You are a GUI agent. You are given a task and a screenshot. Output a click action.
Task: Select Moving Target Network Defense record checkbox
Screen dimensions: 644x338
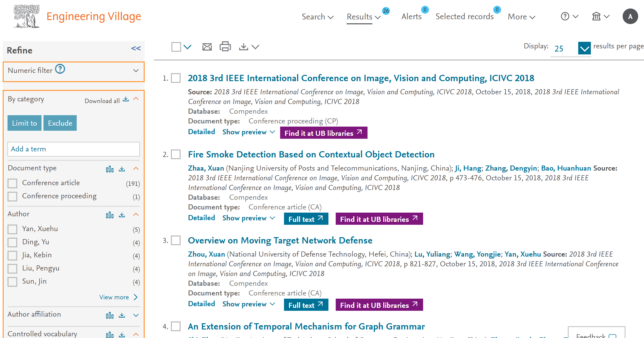[x=176, y=240]
